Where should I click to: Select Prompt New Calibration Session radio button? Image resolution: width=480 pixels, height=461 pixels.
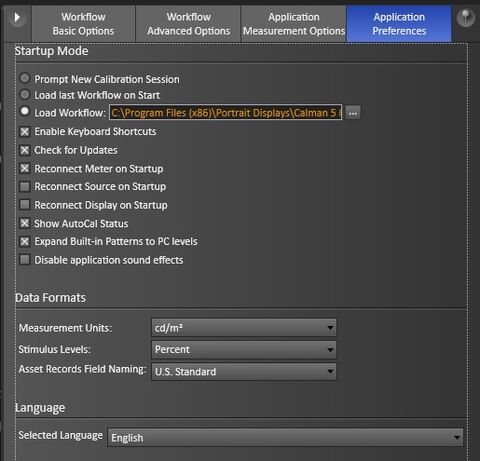click(25, 79)
